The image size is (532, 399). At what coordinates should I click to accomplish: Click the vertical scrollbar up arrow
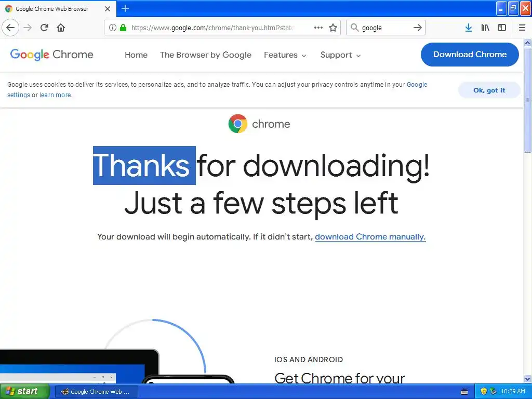pos(528,43)
